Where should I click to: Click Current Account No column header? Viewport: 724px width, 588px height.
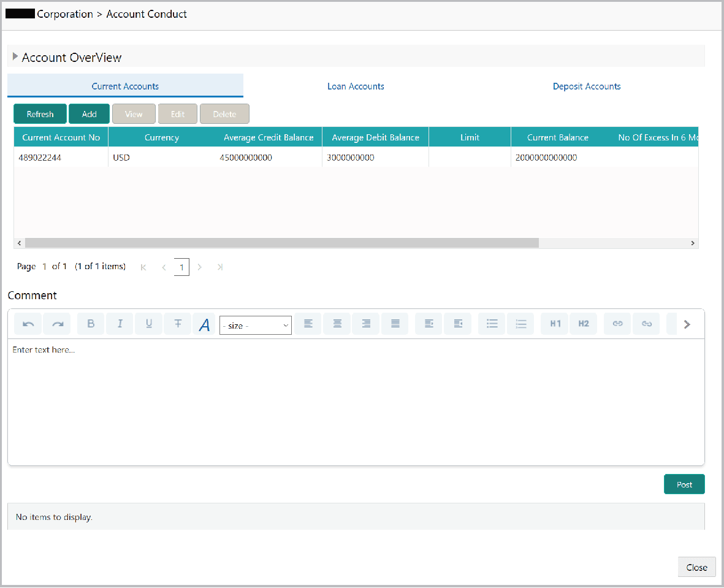pyautogui.click(x=61, y=137)
